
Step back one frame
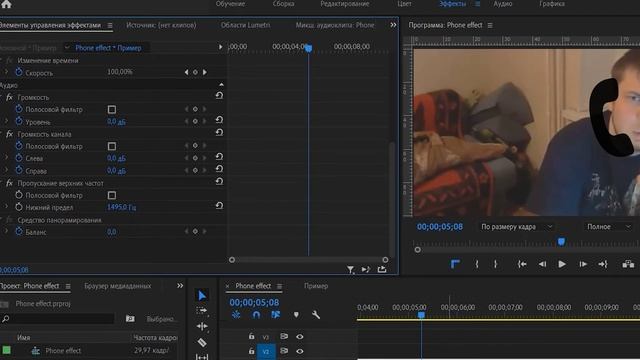tap(542, 264)
